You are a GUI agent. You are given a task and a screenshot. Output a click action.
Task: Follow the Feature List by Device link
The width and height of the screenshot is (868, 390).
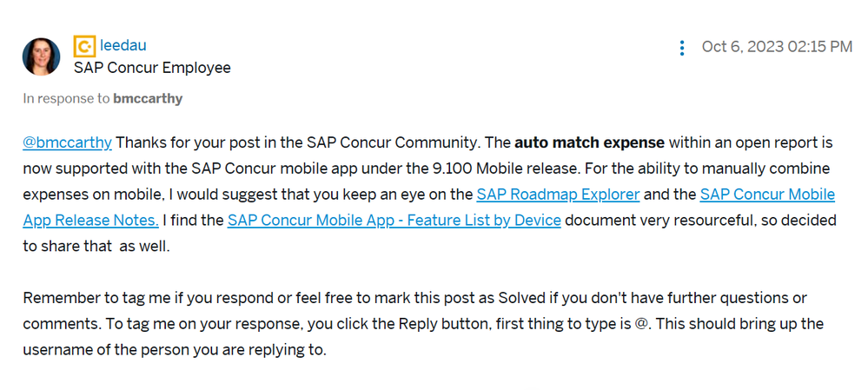click(x=394, y=220)
